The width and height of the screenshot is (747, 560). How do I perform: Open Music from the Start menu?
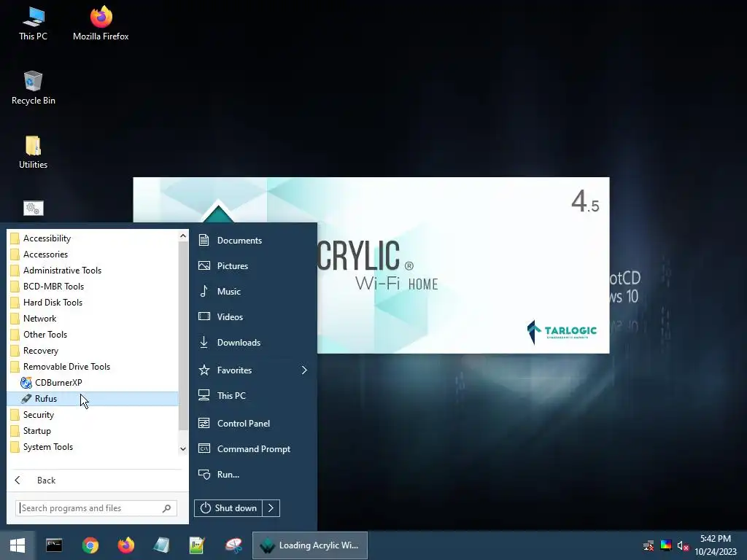253,292
